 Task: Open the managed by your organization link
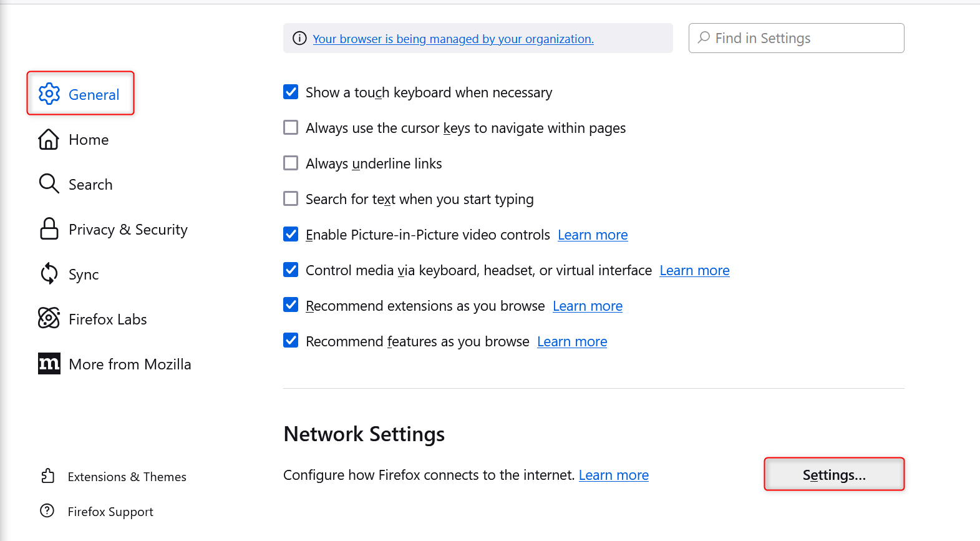[x=453, y=39]
